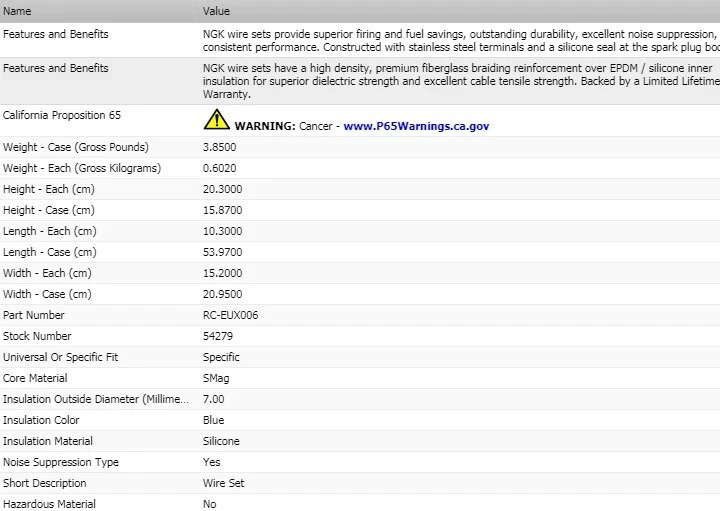
Task: Click the Noise Suppression Type label
Action: click(x=61, y=463)
